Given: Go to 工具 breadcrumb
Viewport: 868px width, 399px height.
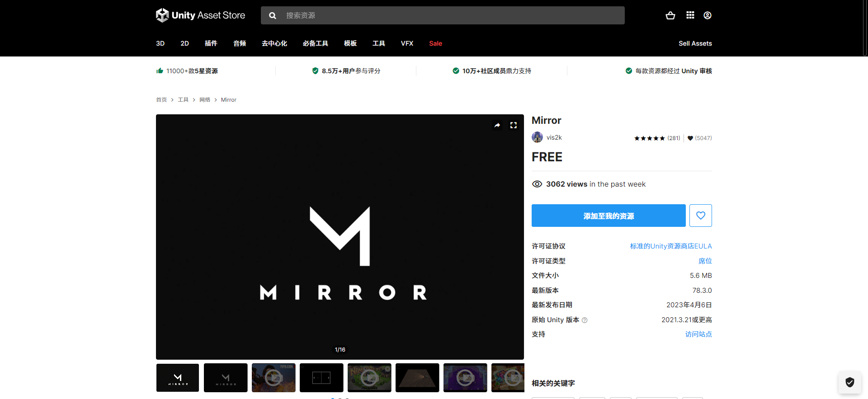Looking at the screenshot, I should [x=183, y=100].
